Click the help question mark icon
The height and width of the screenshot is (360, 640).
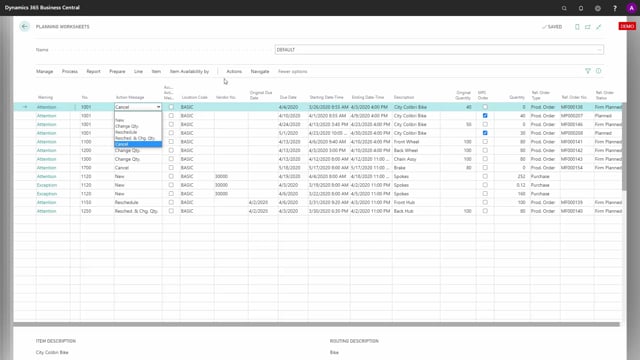pyautogui.click(x=615, y=8)
